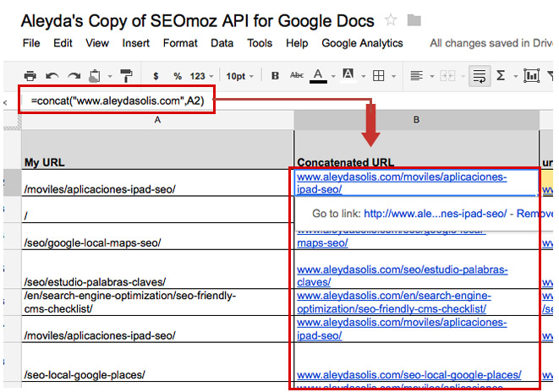Image resolution: width=559 pixels, height=392 pixels.
Task: Click the clipboard paste icon
Action: click(x=95, y=76)
